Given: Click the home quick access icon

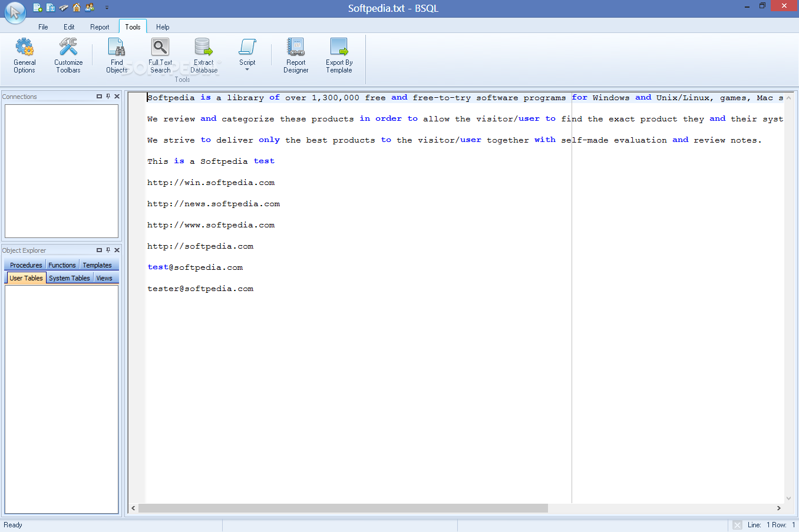Looking at the screenshot, I should pyautogui.click(x=77, y=8).
